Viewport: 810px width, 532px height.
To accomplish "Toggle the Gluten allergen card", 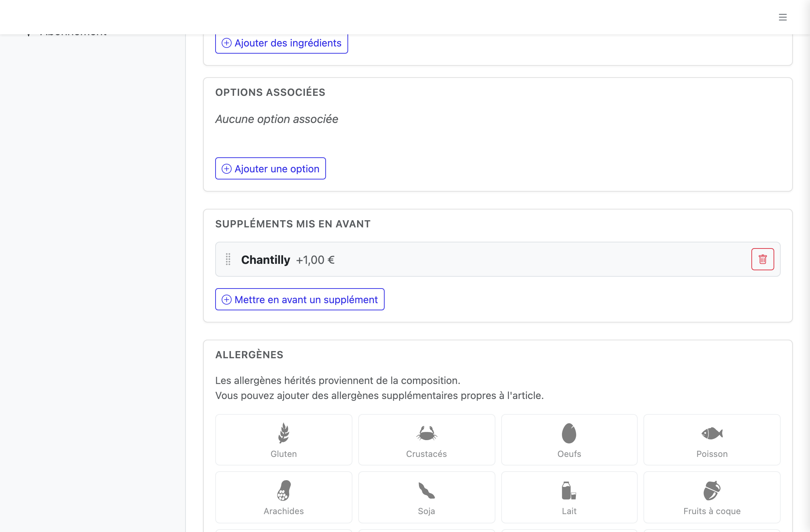I will (283, 440).
